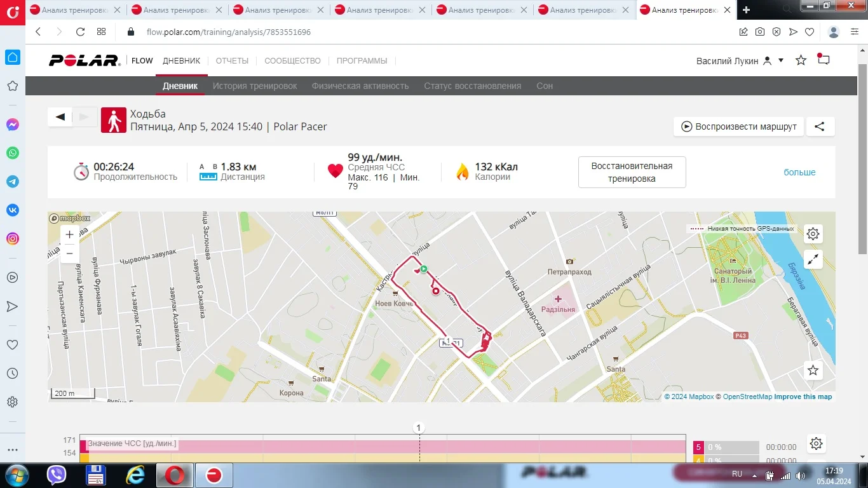The image size is (868, 488).
Task: Zoom in the map with plus button
Action: [69, 234]
